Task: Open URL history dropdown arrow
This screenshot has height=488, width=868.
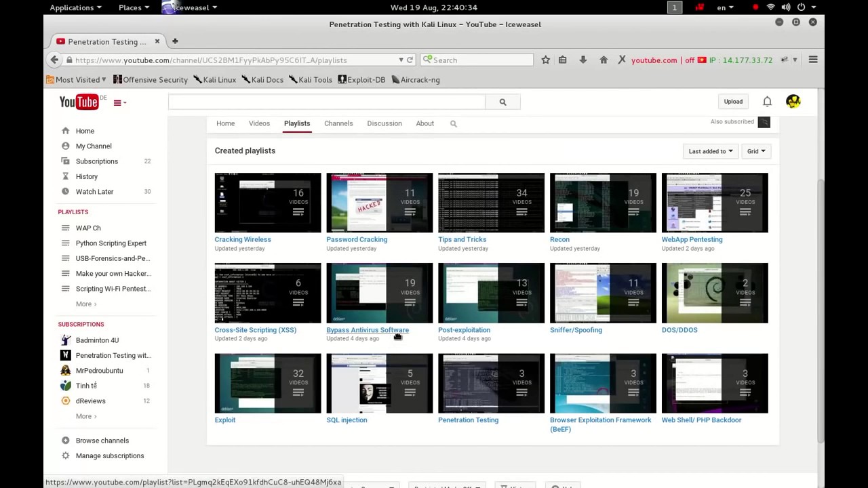Action: coord(401,60)
